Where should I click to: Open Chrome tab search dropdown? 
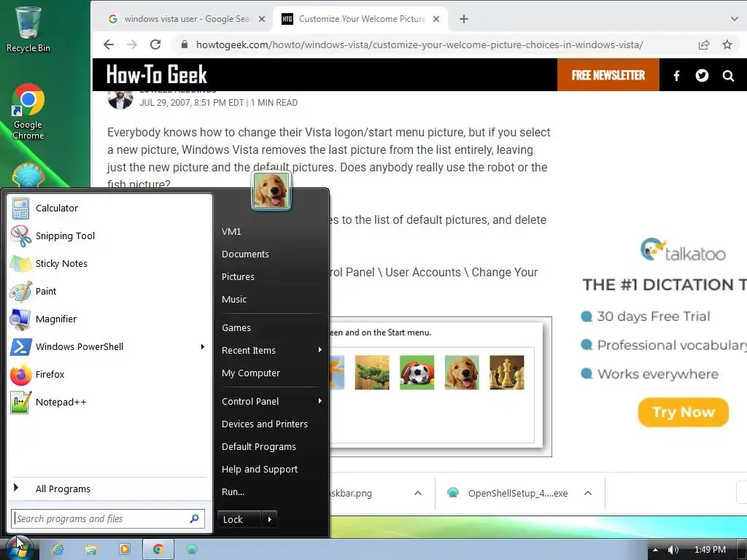[734, 19]
